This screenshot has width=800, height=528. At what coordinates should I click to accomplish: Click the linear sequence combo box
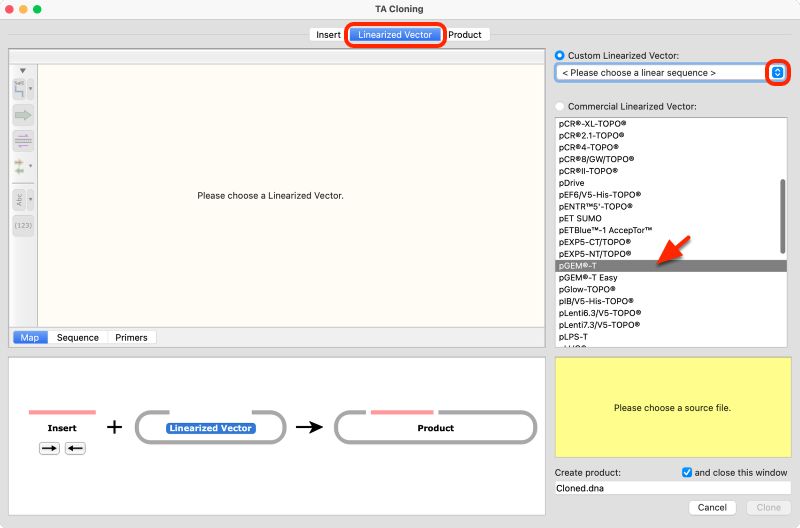[670, 72]
